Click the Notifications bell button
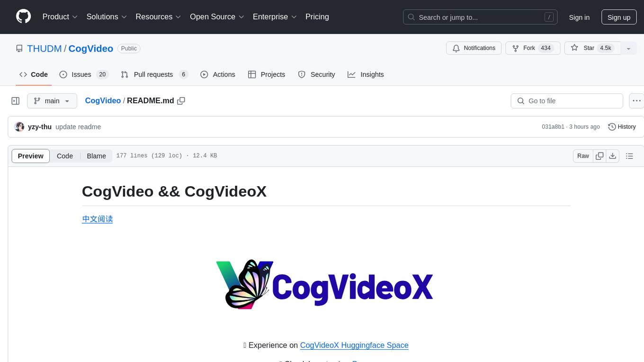This screenshot has height=362, width=644. pos(474,48)
